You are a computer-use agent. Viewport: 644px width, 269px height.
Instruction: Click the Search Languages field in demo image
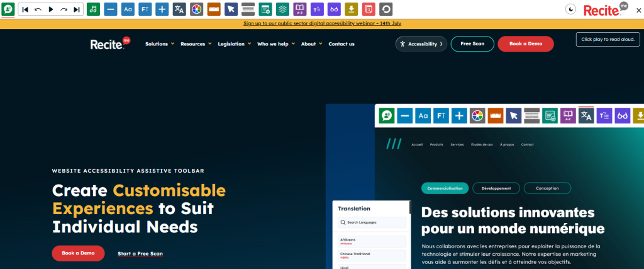(372, 222)
